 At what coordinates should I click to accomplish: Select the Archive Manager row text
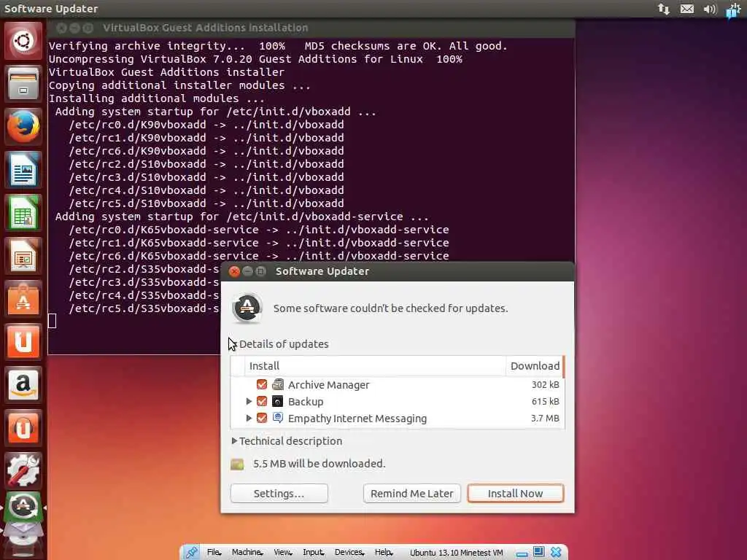329,385
